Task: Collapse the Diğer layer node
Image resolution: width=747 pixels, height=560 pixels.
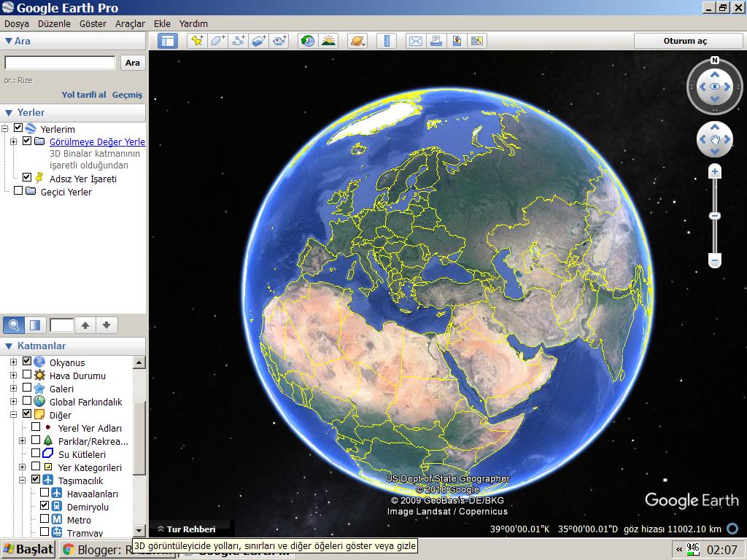Action: click(x=13, y=415)
